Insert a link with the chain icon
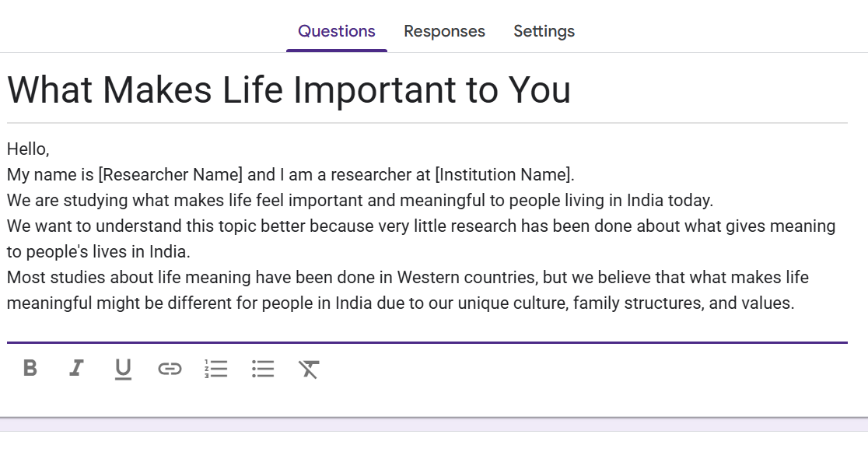Viewport: 868px width, 466px height. [170, 368]
